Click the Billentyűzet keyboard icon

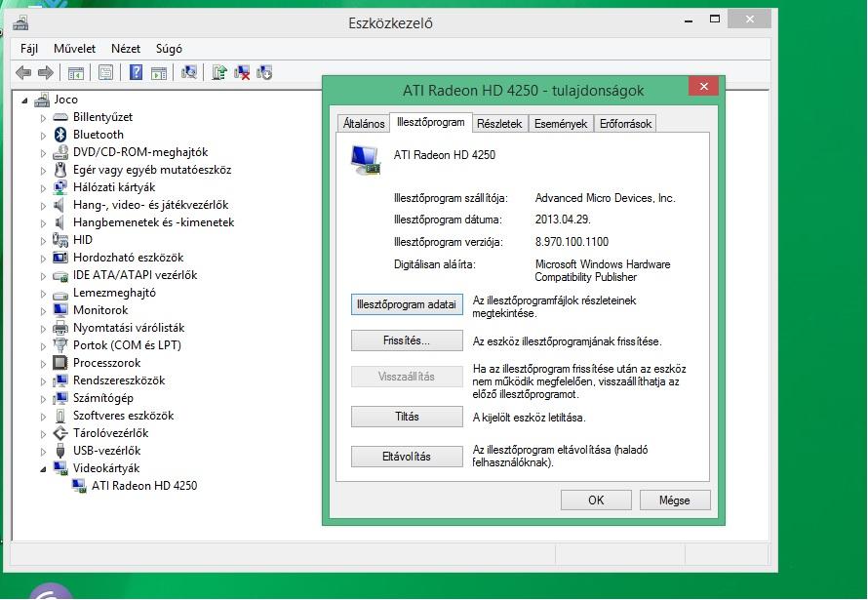point(60,117)
